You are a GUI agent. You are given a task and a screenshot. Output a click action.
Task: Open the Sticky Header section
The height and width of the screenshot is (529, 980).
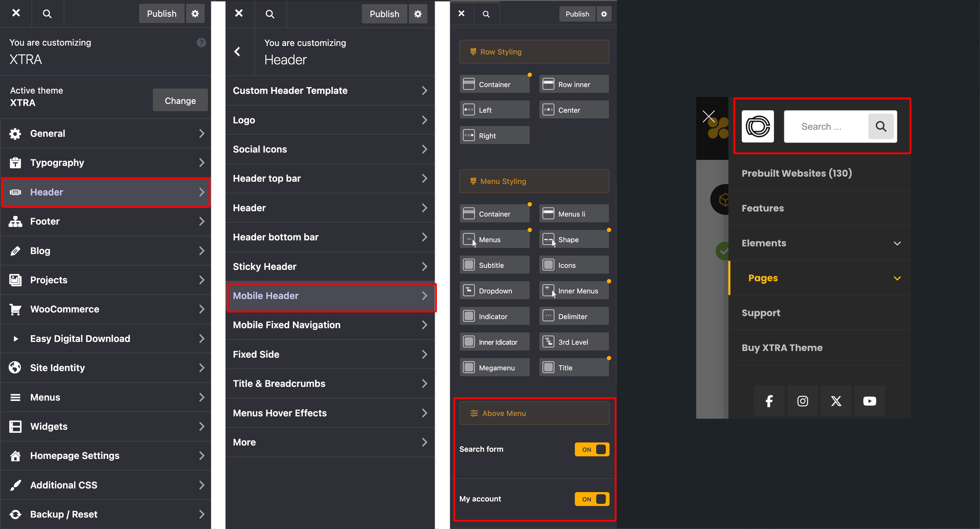click(x=330, y=267)
